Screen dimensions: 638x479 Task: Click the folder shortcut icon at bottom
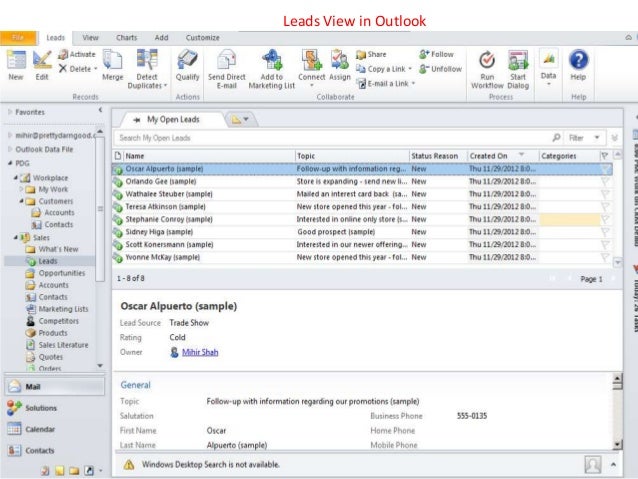coord(74,471)
